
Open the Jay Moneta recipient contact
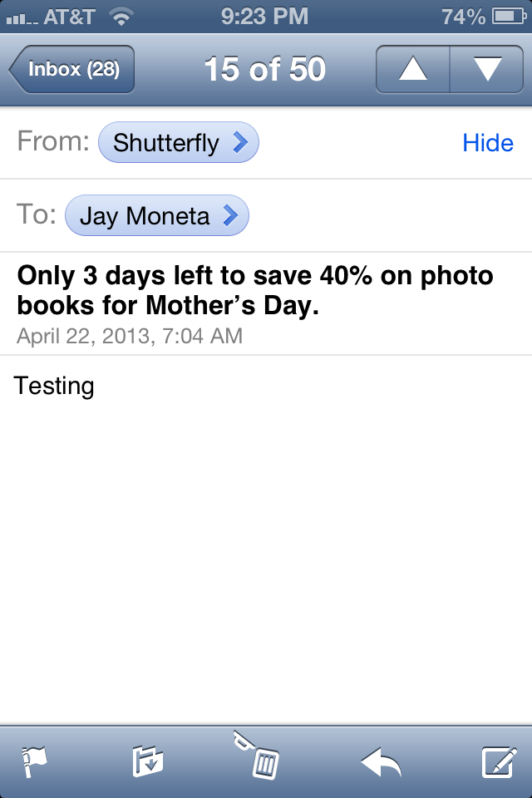(144, 216)
